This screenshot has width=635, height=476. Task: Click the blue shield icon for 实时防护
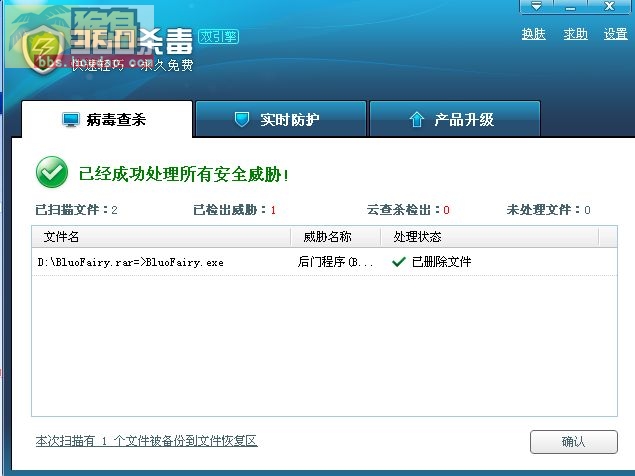coord(242,120)
